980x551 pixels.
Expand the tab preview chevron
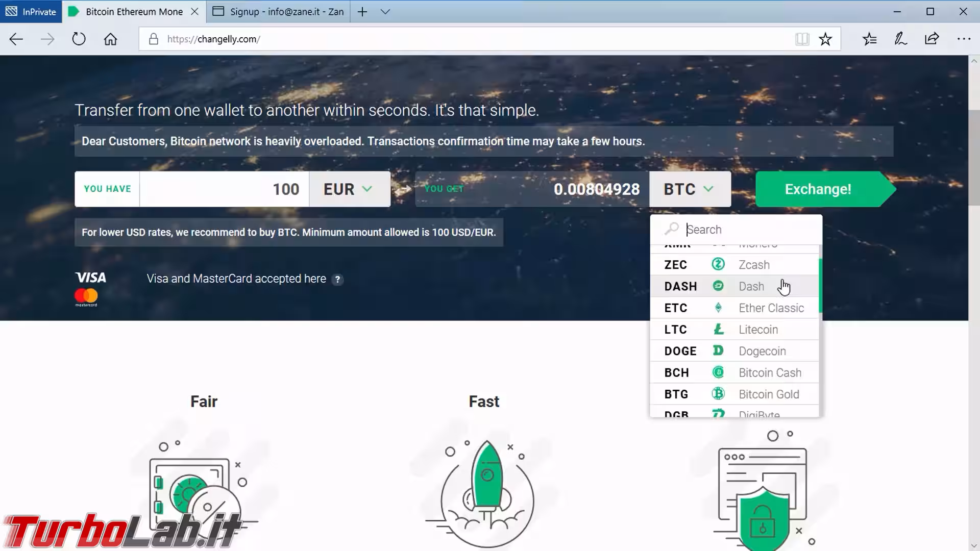[385, 12]
